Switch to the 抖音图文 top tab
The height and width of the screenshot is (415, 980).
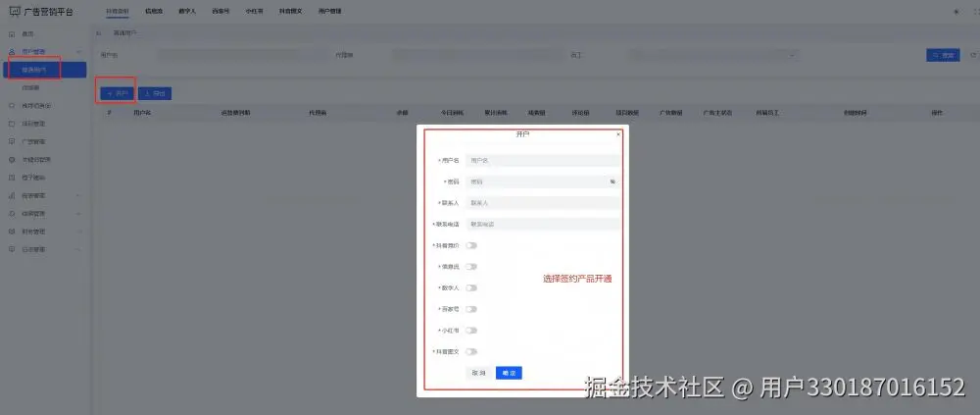click(291, 11)
